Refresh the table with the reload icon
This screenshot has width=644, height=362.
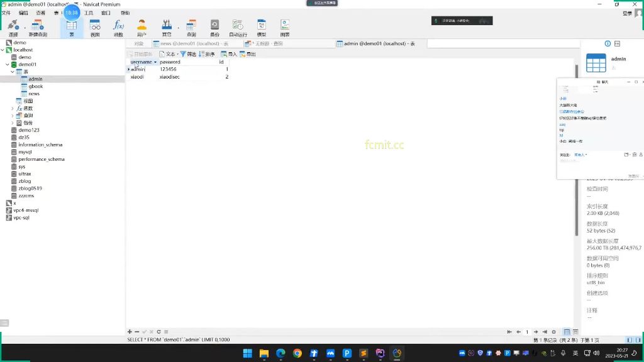(158, 332)
